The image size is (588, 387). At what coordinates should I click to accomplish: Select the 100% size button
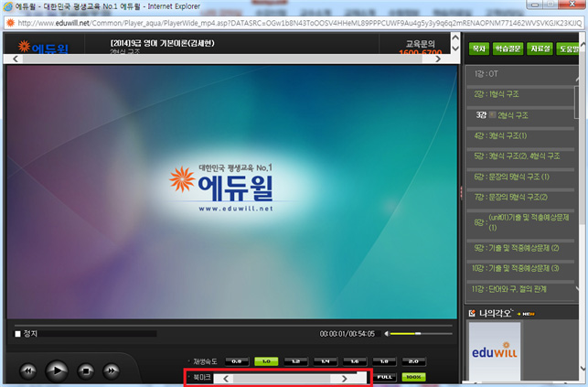tap(413, 377)
